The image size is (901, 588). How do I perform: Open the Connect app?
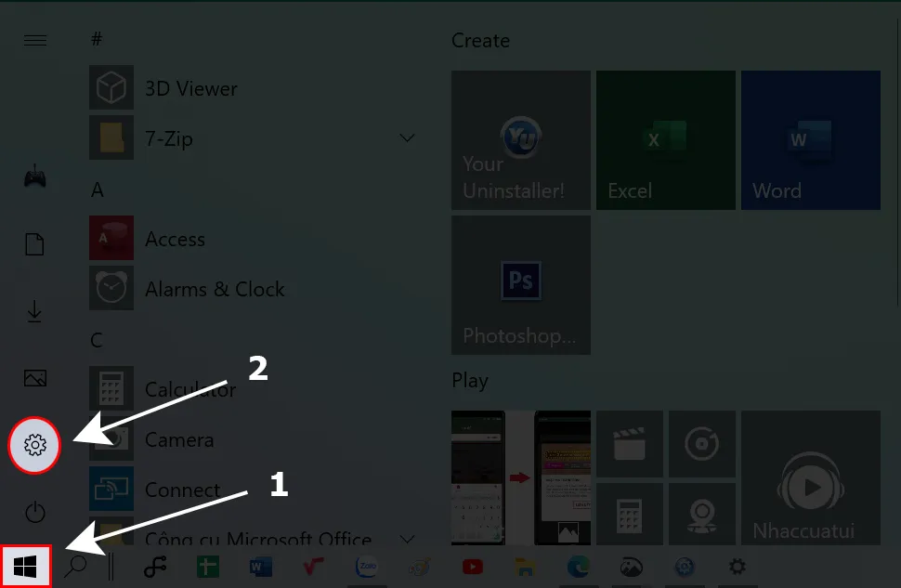[x=182, y=490]
